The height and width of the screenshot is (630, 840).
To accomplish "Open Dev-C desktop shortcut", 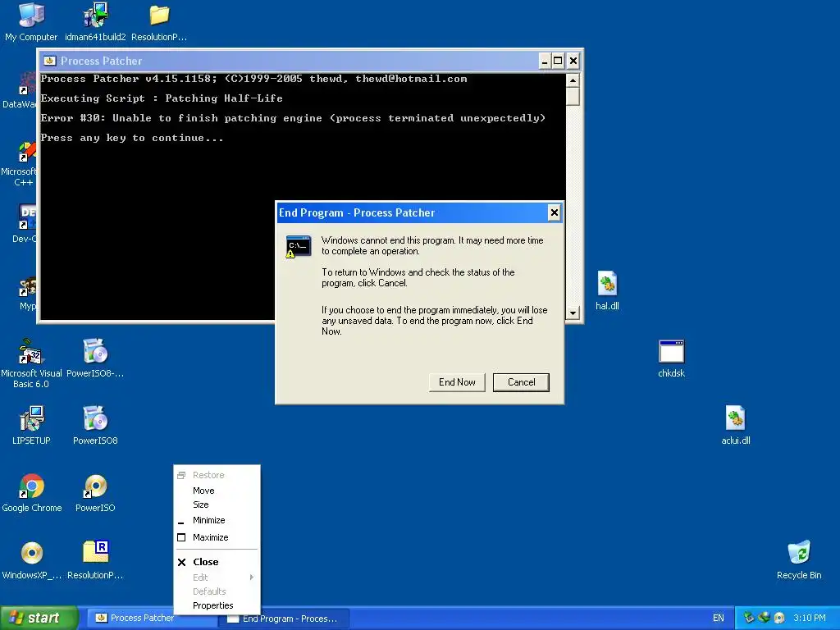I will coord(25,224).
